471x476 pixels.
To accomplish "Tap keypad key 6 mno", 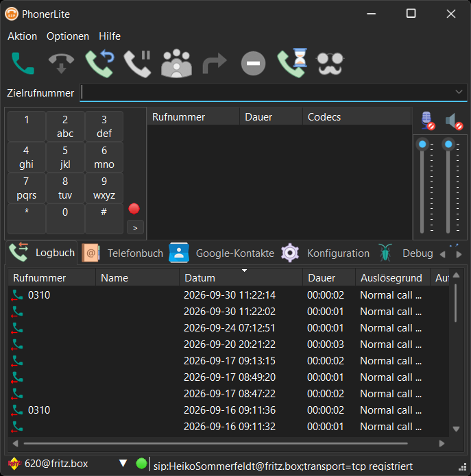I will coord(104,158).
